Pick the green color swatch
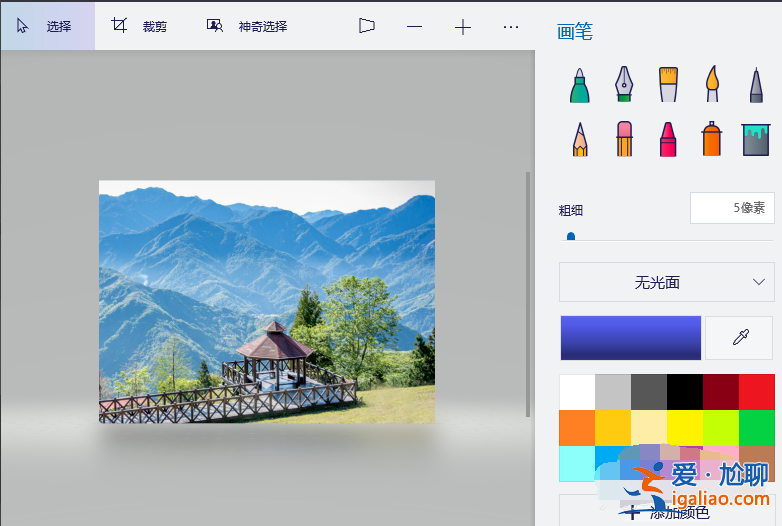 point(757,428)
